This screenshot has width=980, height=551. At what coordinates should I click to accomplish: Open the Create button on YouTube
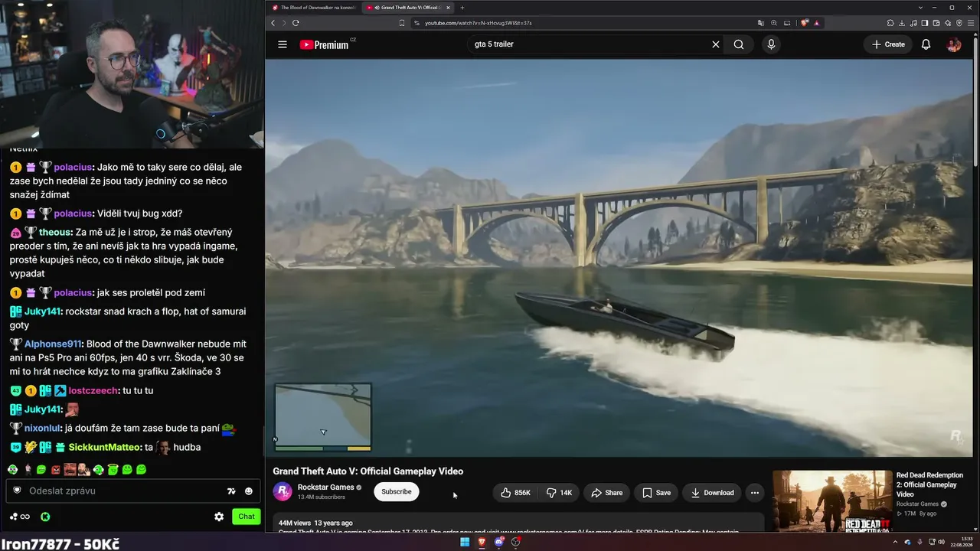(x=888, y=44)
